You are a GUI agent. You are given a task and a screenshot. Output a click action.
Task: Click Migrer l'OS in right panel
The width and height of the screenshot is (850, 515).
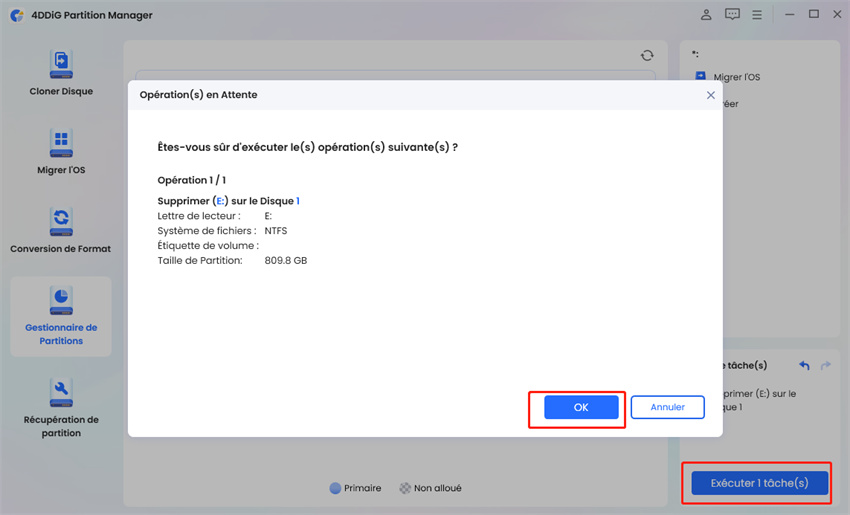pyautogui.click(x=736, y=77)
